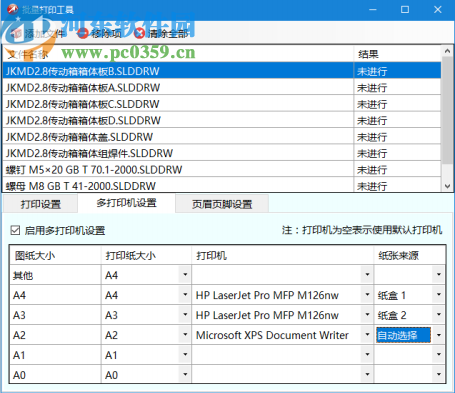This screenshot has height=393, width=455.
Task: Click the 图纸大小 column header
Action: pyautogui.click(x=55, y=255)
